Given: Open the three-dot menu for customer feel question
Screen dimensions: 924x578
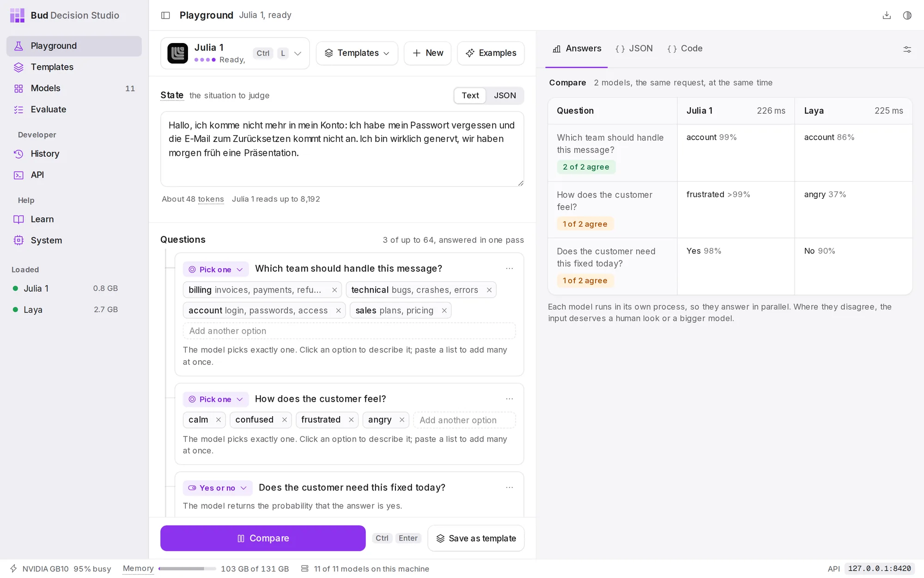Looking at the screenshot, I should click(x=510, y=399).
